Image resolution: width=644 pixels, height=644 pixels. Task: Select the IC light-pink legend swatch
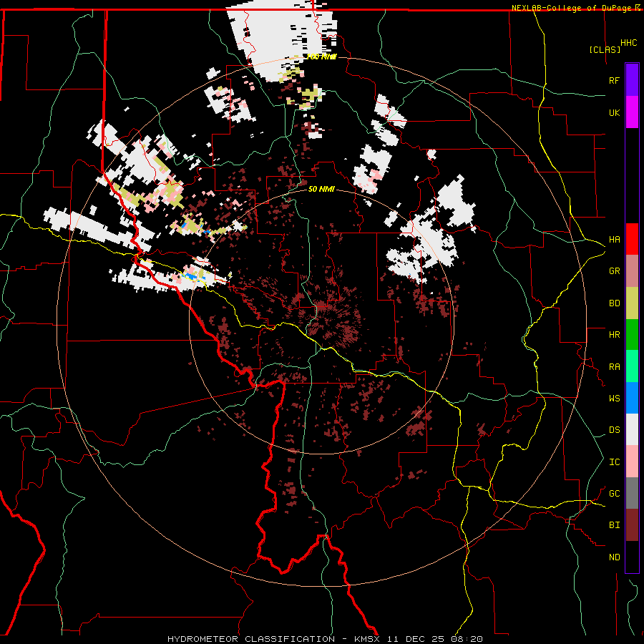click(x=632, y=462)
